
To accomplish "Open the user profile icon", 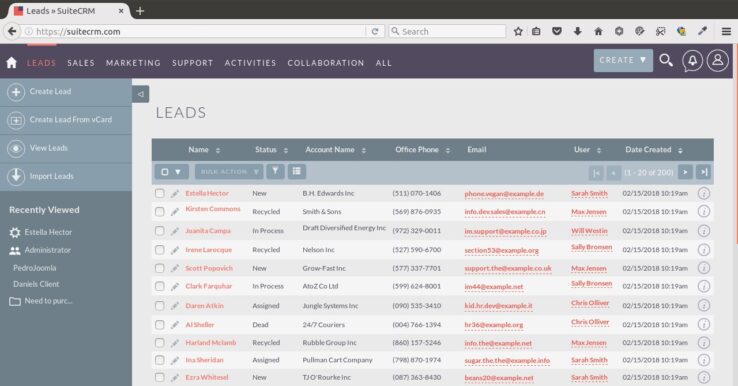I will coord(717,61).
